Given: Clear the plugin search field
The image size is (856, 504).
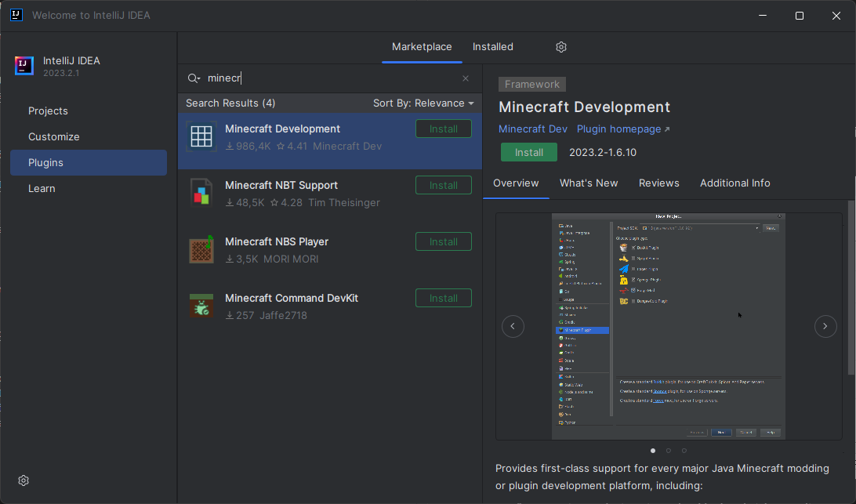Looking at the screenshot, I should pos(466,78).
